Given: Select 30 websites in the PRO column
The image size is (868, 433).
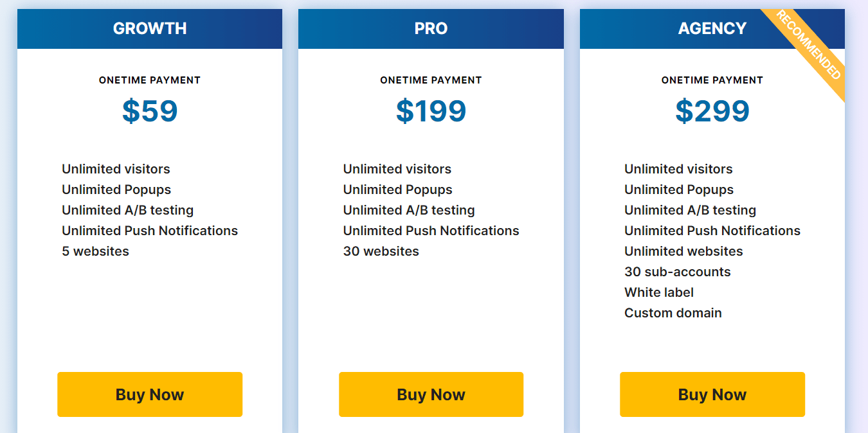Looking at the screenshot, I should pos(379,251).
